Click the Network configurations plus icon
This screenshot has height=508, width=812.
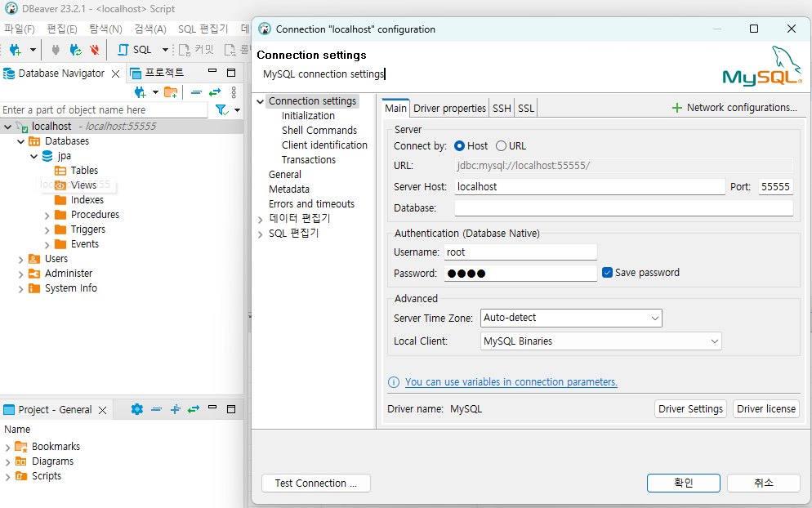[x=677, y=108]
